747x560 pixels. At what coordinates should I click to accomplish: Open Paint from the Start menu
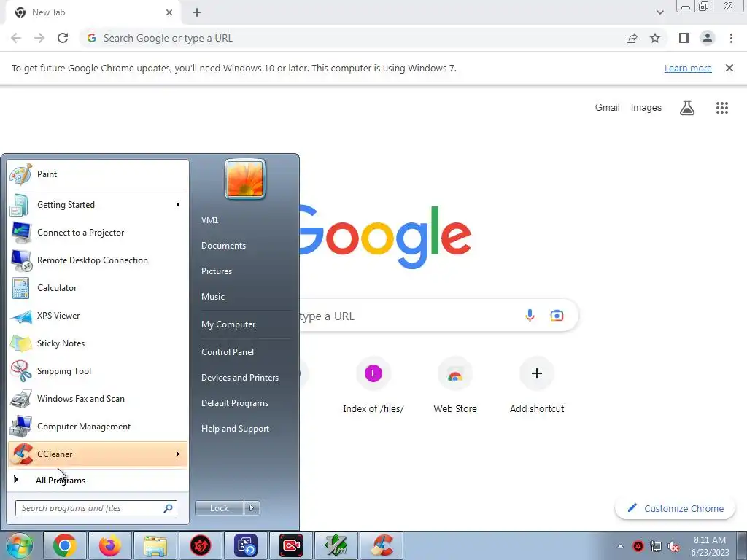tap(98, 174)
